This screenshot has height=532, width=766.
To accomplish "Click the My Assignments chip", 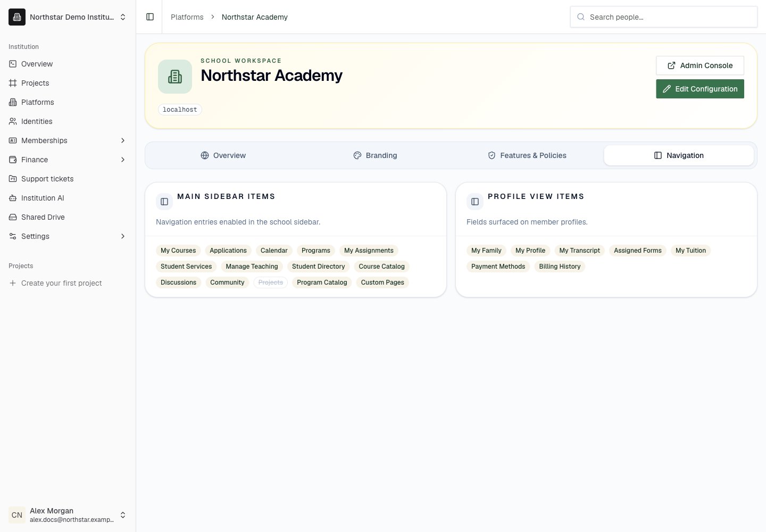I will point(369,251).
